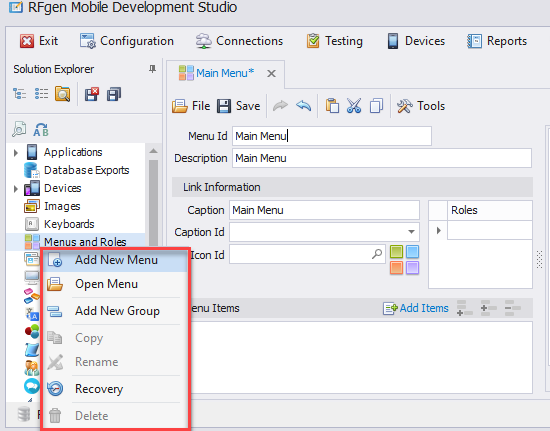Click the Cut scissors icon
The image size is (550, 431).
click(x=354, y=106)
